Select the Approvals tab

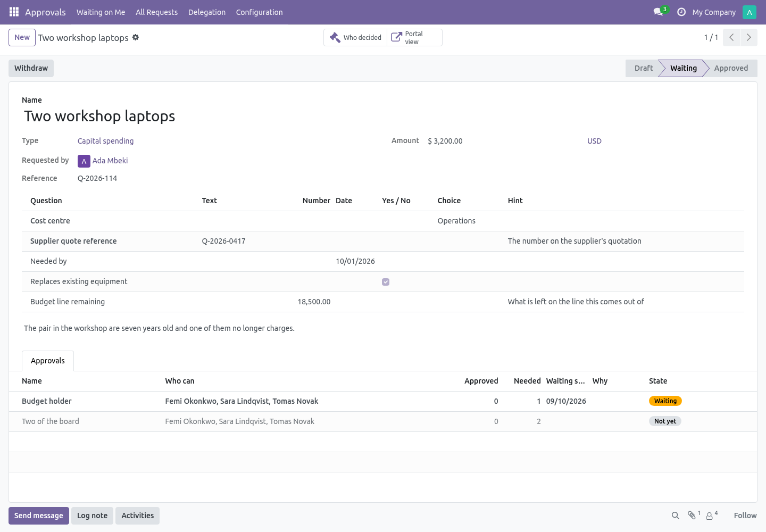(48, 361)
